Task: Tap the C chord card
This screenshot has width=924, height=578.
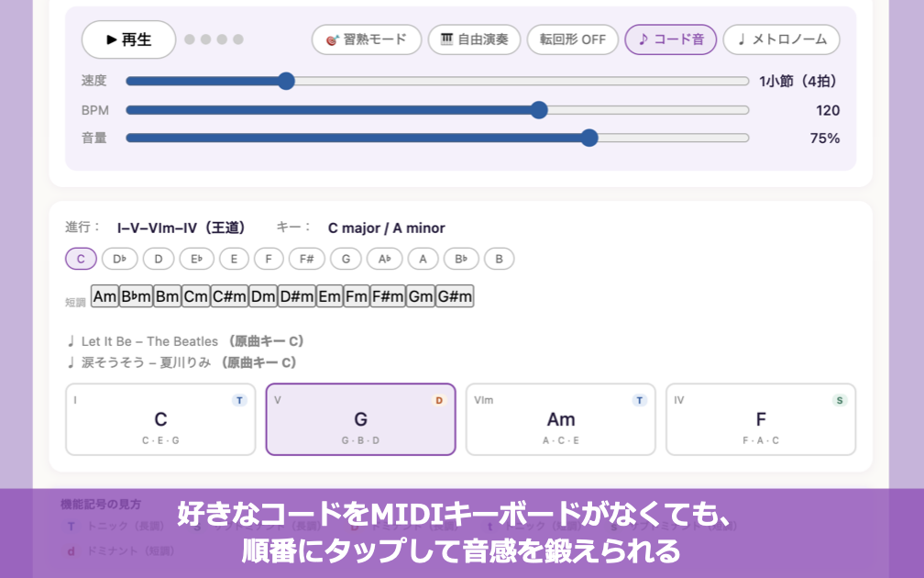Action: point(161,419)
